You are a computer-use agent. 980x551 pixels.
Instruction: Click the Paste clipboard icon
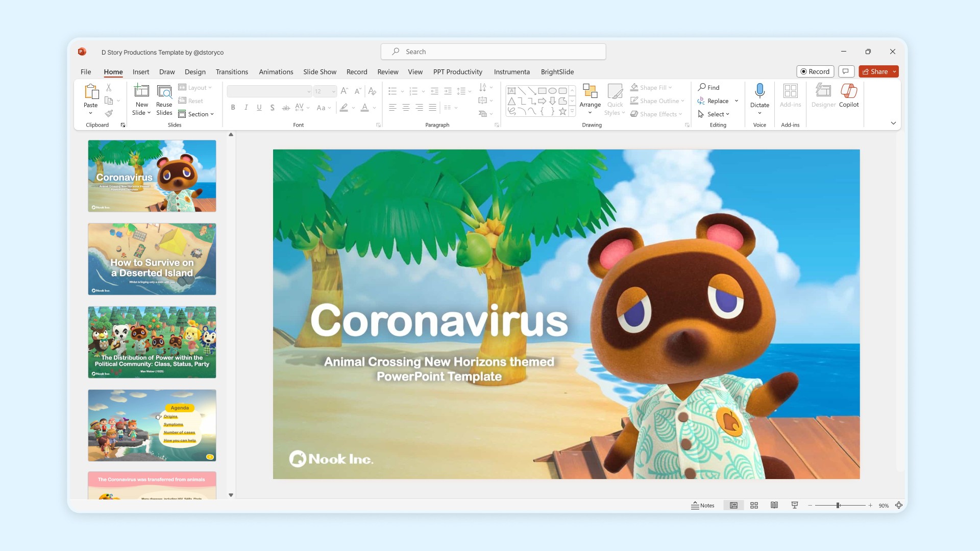tap(91, 92)
